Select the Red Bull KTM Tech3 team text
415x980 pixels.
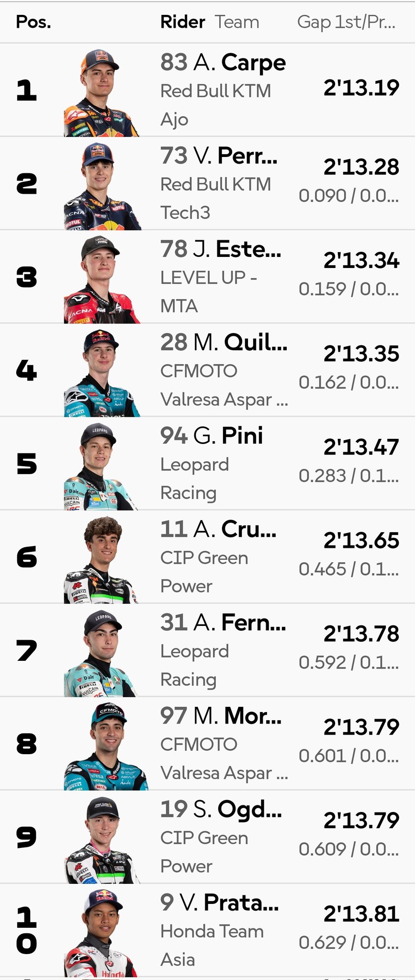pos(215,198)
